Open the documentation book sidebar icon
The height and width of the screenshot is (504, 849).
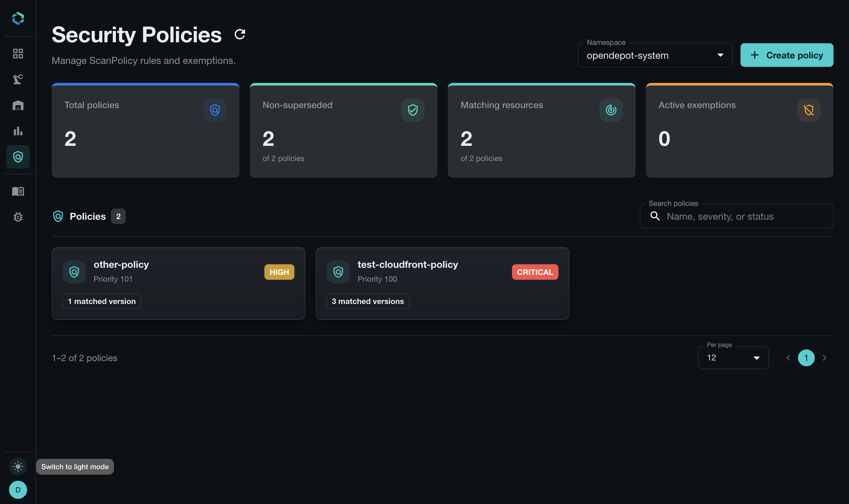pos(18,192)
